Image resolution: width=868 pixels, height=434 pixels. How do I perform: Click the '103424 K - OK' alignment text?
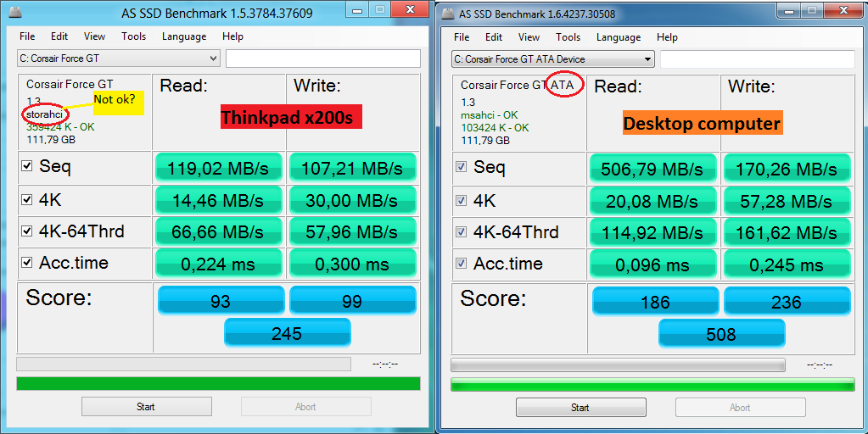tap(495, 128)
